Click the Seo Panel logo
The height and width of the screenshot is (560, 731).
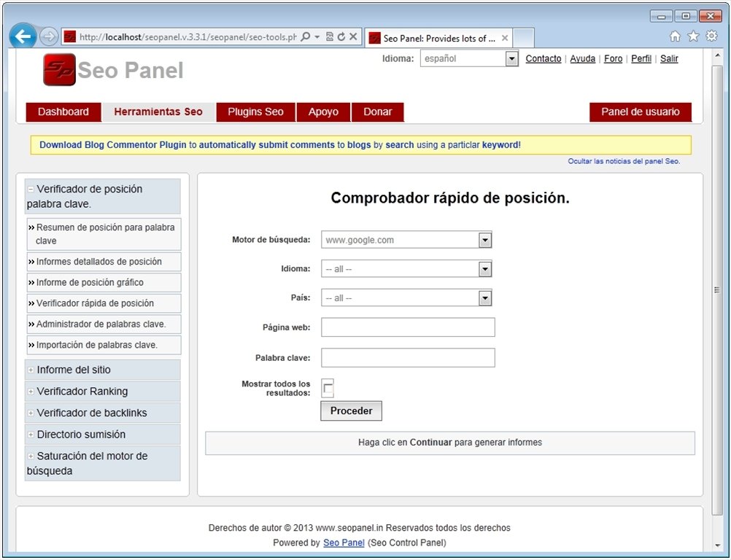click(113, 70)
